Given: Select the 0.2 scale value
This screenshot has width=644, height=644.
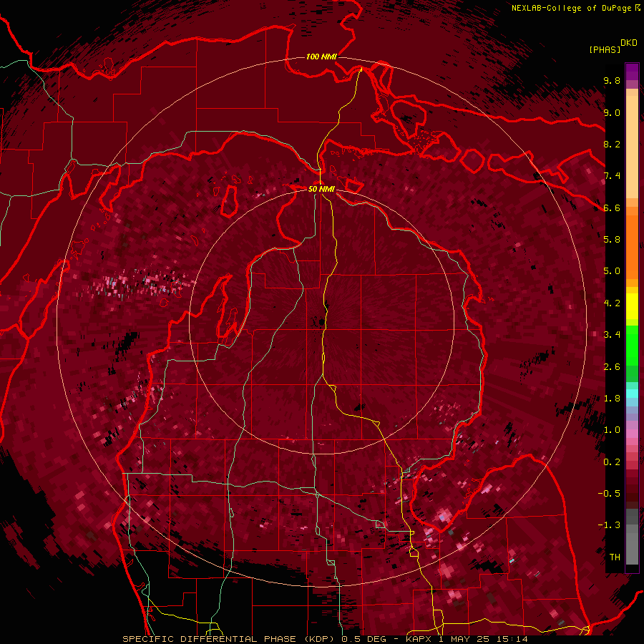Looking at the screenshot, I should coord(612,462).
